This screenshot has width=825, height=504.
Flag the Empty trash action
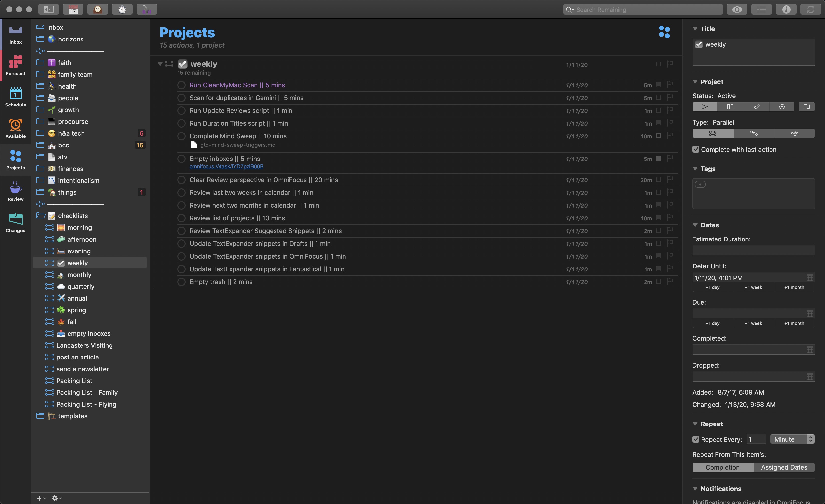click(x=670, y=282)
